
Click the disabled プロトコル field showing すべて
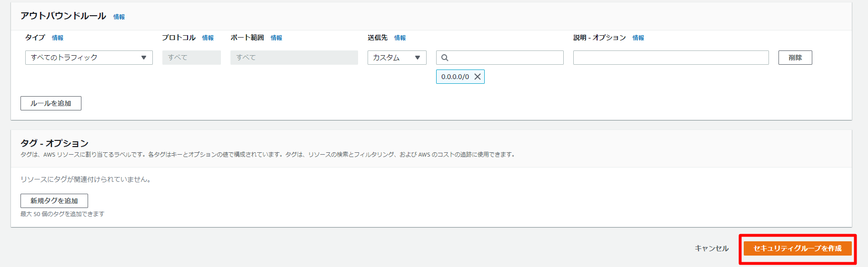pyautogui.click(x=191, y=58)
